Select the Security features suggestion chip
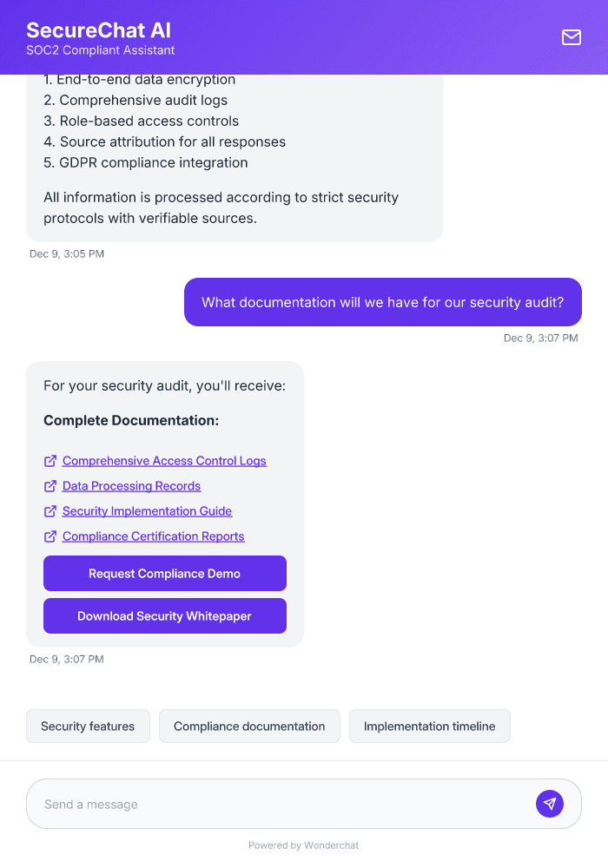Viewport: 608px width, 868px height. [x=88, y=726]
